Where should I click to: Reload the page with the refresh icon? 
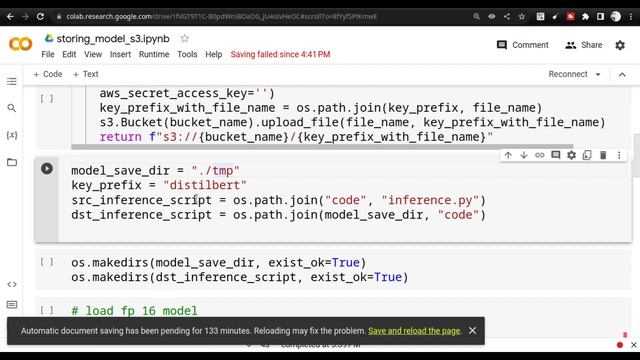40,16
